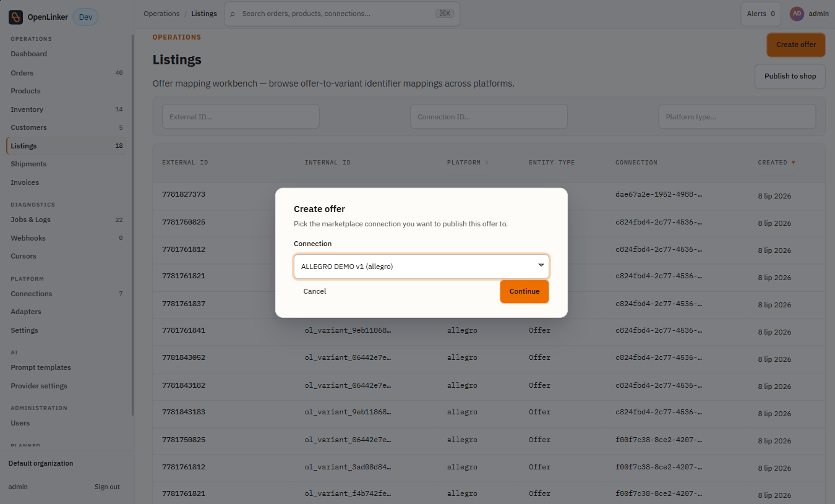This screenshot has width=835, height=504.
Task: Click internal ID ol_variant_f4b742fe…
Action: [348, 493]
